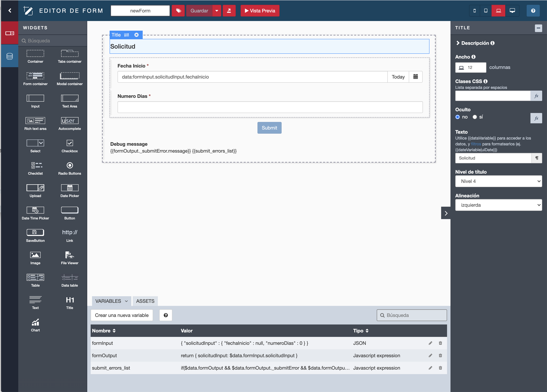Launch Vista Previa
The height and width of the screenshot is (392, 547).
(260, 11)
